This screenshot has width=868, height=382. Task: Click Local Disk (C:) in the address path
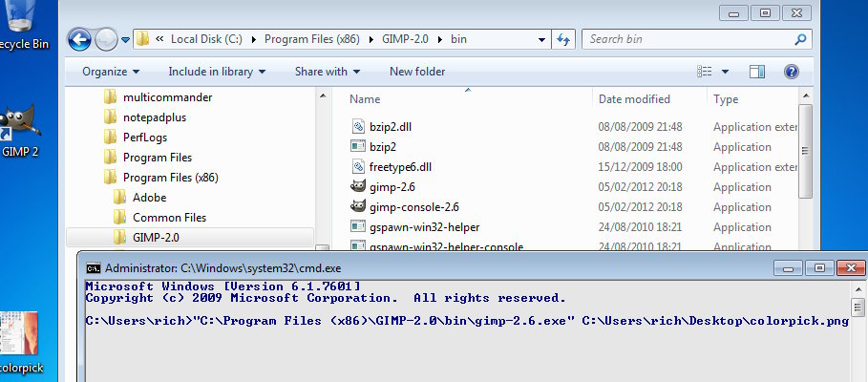tap(206, 39)
